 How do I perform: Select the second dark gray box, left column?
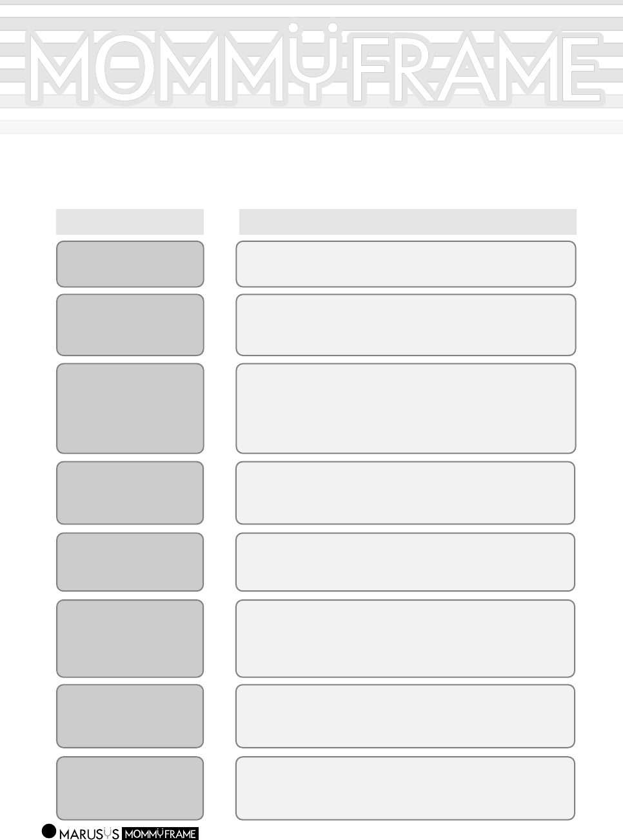click(130, 325)
